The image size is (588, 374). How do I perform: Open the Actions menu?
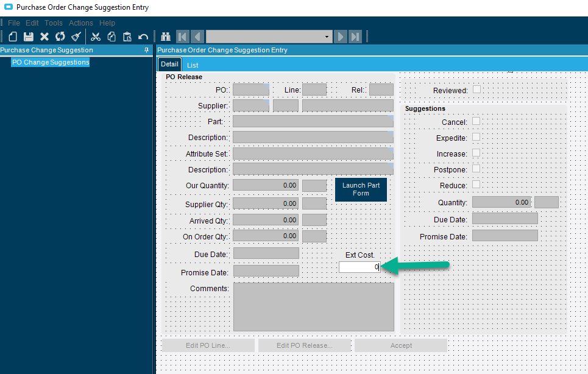click(80, 23)
